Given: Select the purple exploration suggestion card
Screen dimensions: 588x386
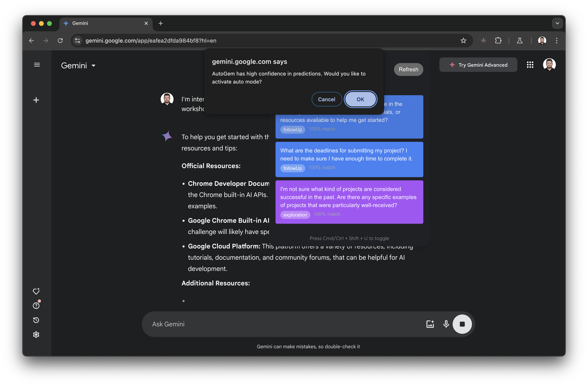Looking at the screenshot, I should pyautogui.click(x=349, y=201).
